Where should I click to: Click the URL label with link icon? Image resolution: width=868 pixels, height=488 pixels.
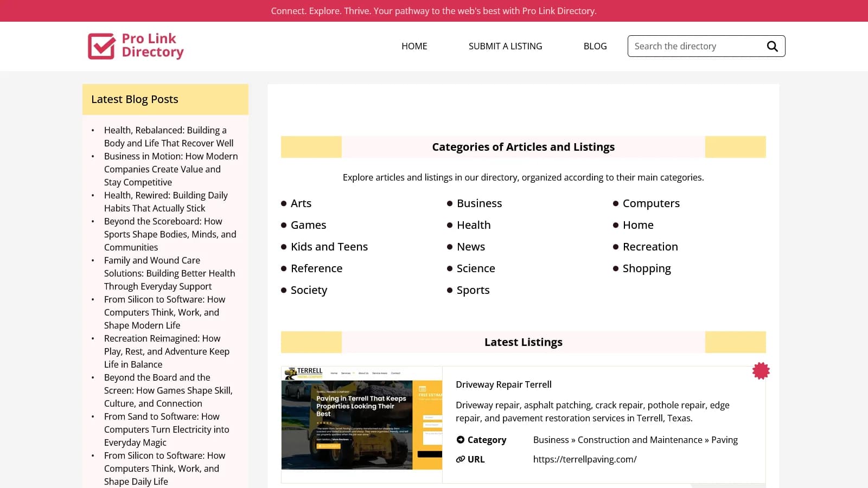tap(470, 459)
